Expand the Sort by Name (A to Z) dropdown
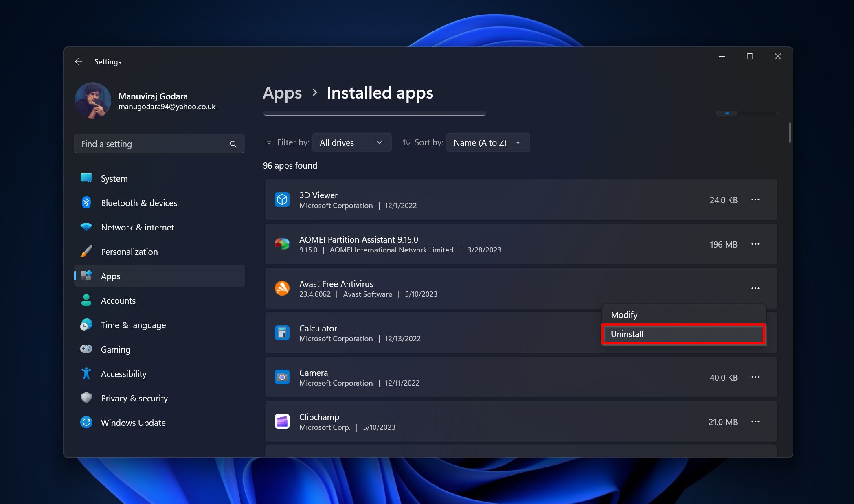The width and height of the screenshot is (854, 504). tap(488, 142)
